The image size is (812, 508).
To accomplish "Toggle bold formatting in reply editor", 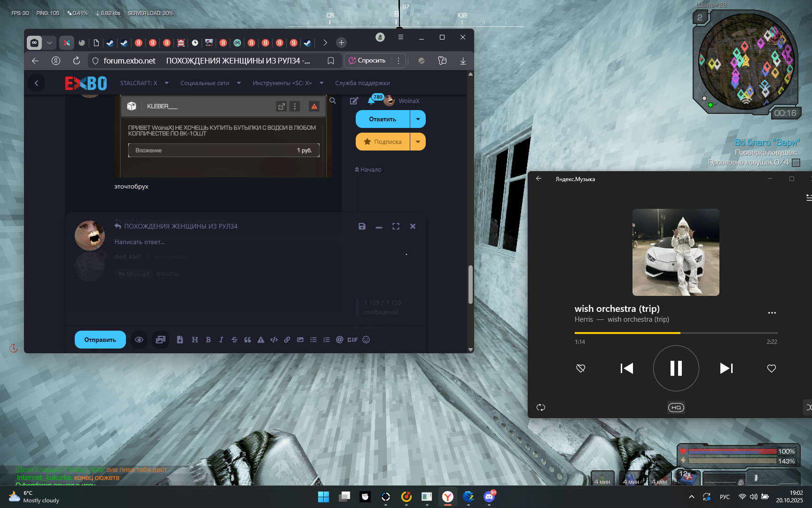I will pyautogui.click(x=208, y=340).
